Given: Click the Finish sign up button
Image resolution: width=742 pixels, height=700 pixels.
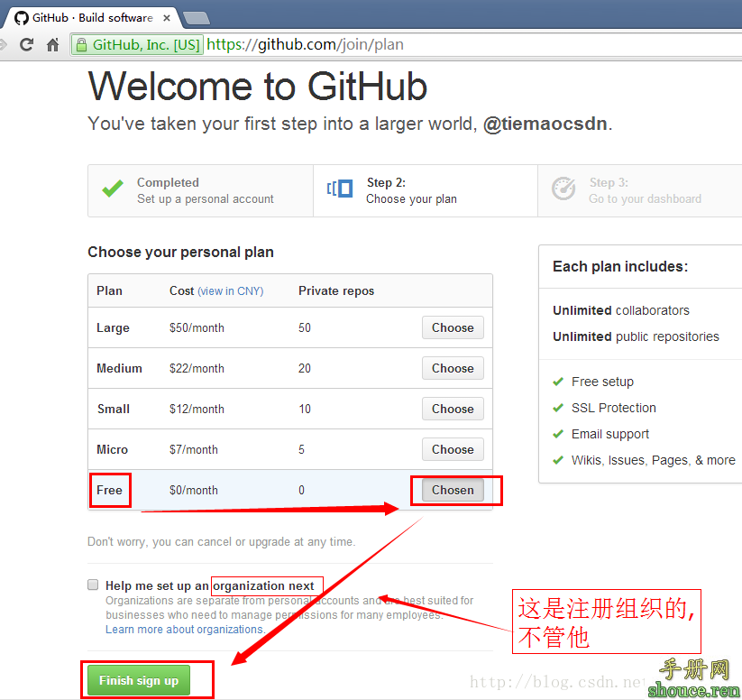Looking at the screenshot, I should (139, 680).
